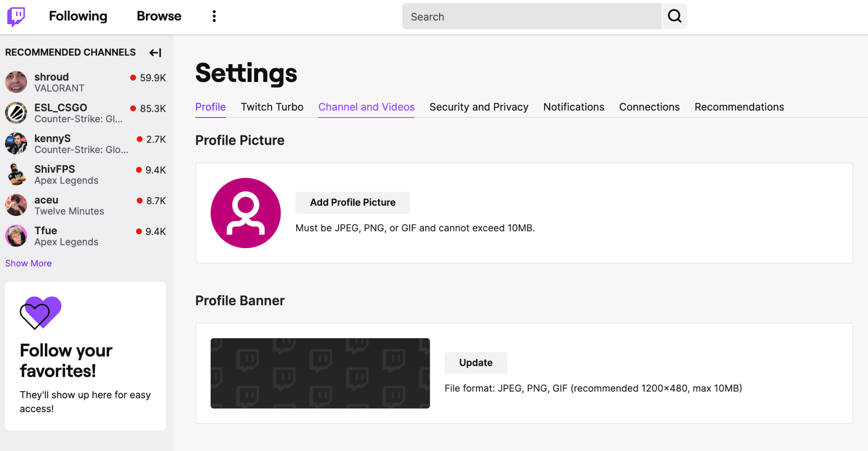Open the three-dot more menu
This screenshot has width=868, height=451.
point(214,16)
